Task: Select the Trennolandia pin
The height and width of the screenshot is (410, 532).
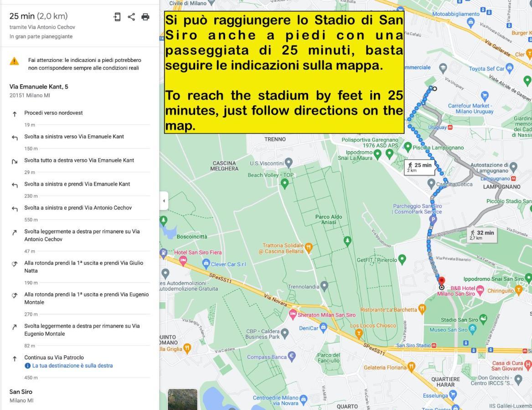Action: (325, 286)
